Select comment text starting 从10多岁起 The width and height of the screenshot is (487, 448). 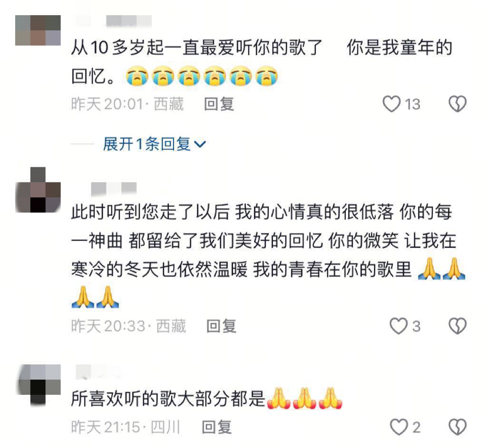pos(262,62)
